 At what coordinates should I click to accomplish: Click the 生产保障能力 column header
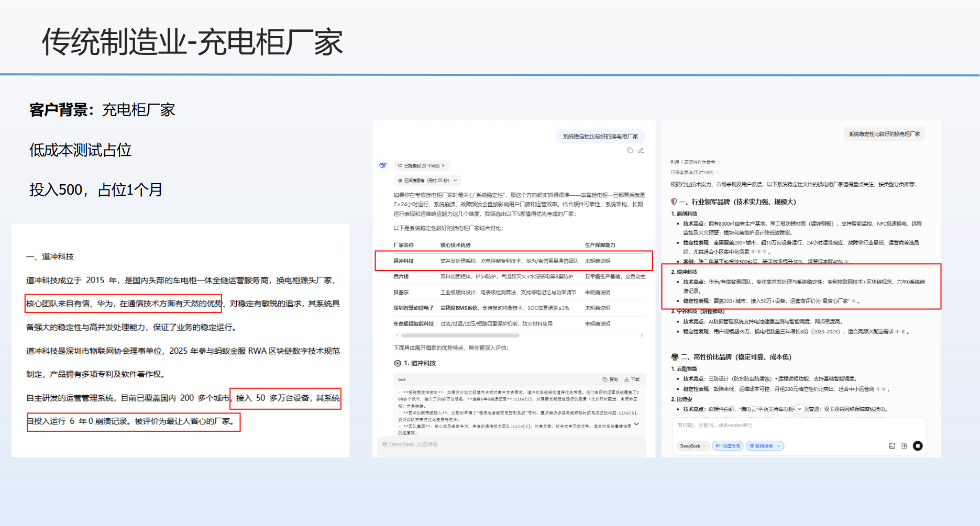tap(600, 245)
